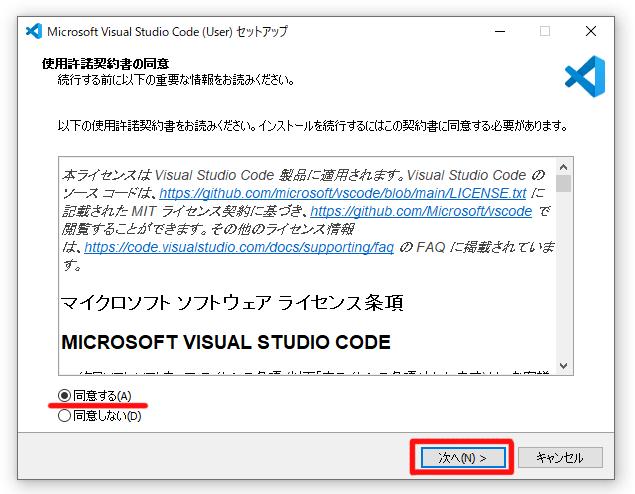Click the license text scroll down arrow
Viewport: 635px width, 494px height.
563,366
